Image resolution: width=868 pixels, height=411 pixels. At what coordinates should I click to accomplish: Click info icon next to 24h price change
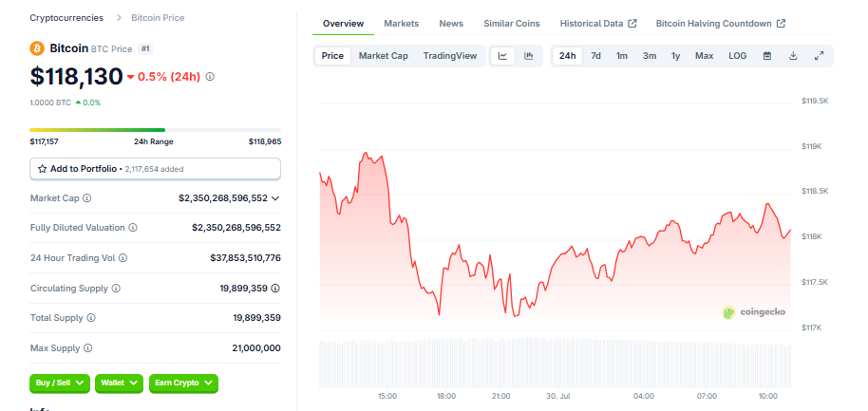(210, 77)
